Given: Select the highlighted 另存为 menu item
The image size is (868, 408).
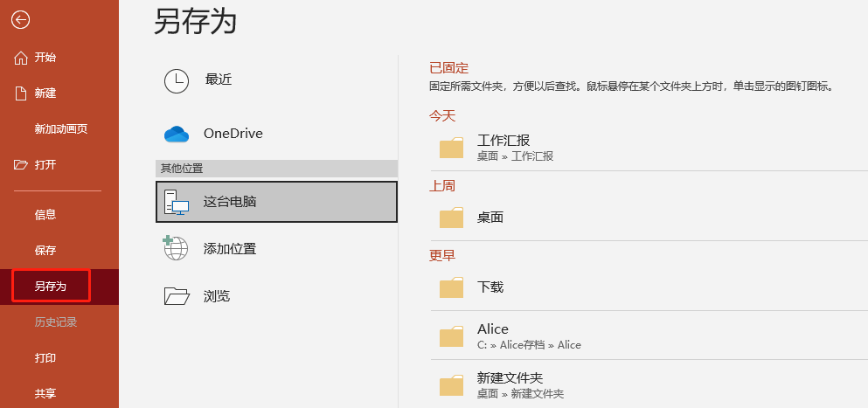Looking at the screenshot, I should tap(51, 287).
